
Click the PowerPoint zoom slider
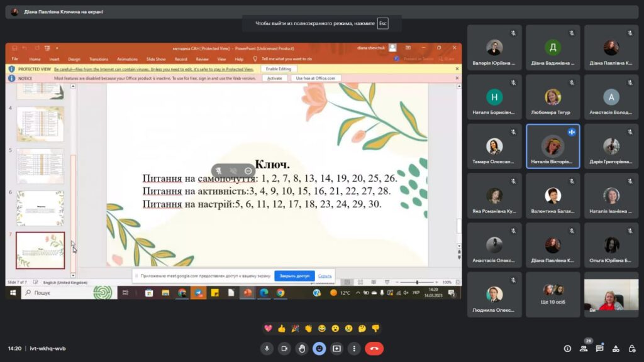click(416, 282)
